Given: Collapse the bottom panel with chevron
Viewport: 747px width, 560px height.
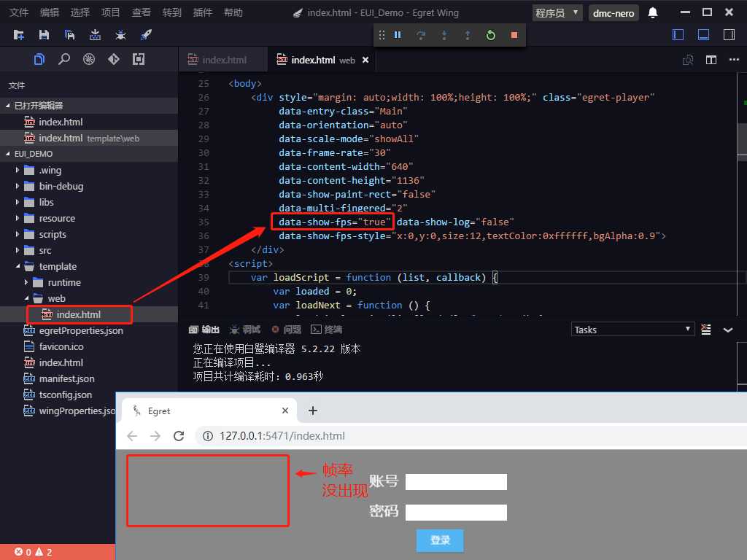Looking at the screenshot, I should pyautogui.click(x=728, y=330).
